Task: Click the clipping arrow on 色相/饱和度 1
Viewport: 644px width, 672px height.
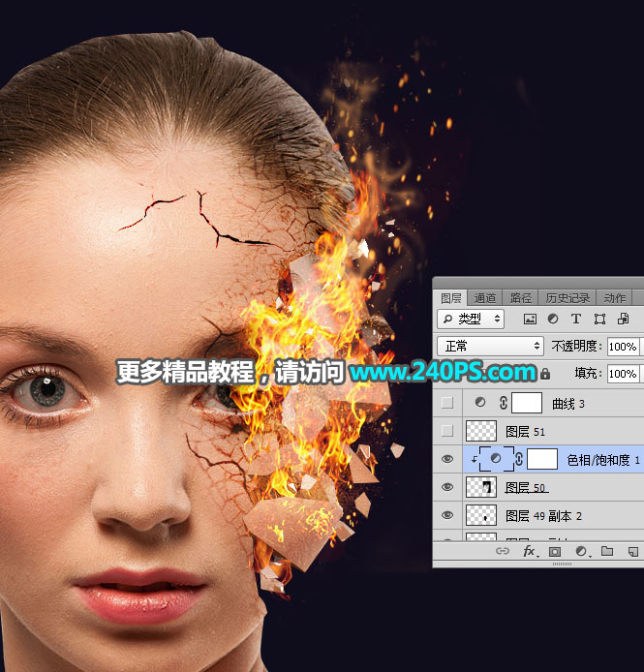Action: pyautogui.click(x=475, y=460)
